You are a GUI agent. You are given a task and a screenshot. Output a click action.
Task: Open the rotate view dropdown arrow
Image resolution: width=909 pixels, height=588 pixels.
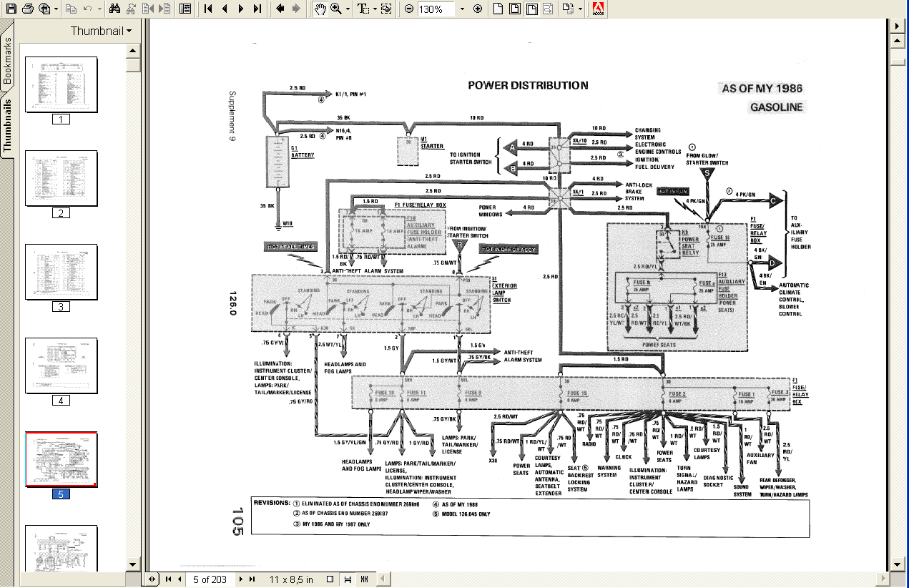pos(580,9)
